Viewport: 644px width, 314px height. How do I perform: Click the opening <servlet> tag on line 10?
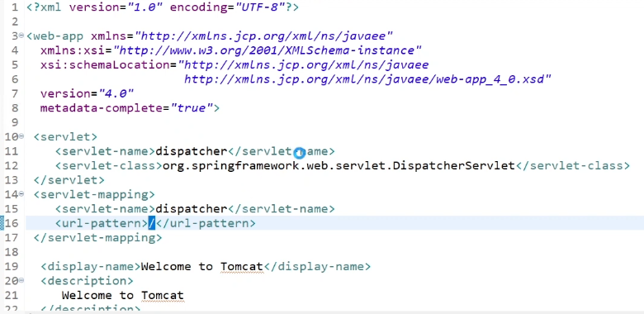(66, 137)
